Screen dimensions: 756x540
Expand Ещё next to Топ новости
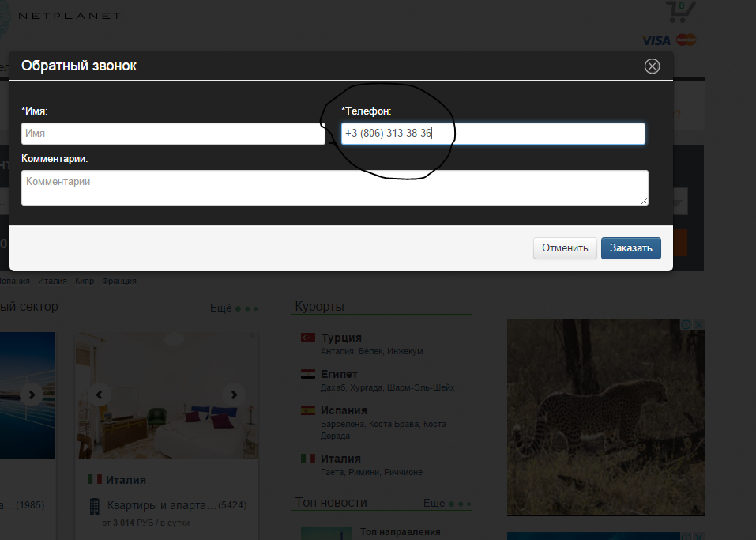click(434, 503)
